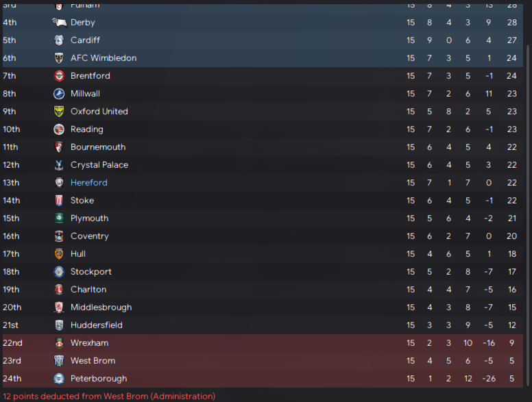The image size is (532, 402).
Task: Select the 15th place Plymouth row
Action: click(x=263, y=218)
